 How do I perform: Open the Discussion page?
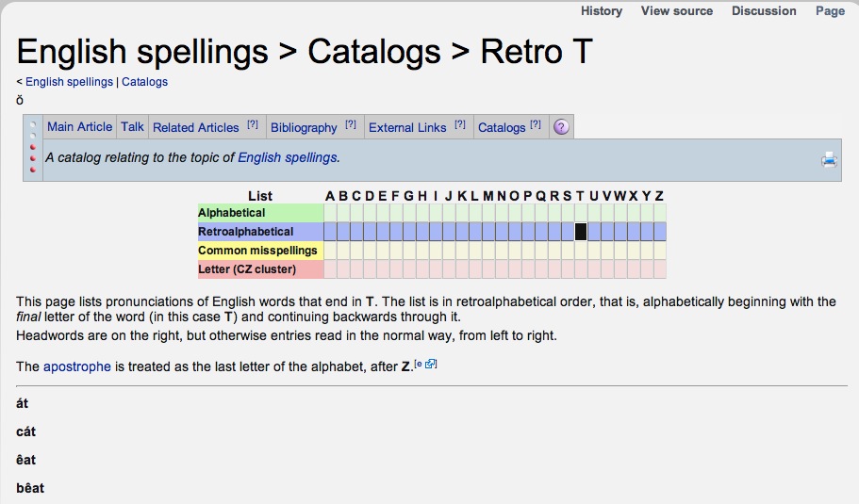point(764,11)
